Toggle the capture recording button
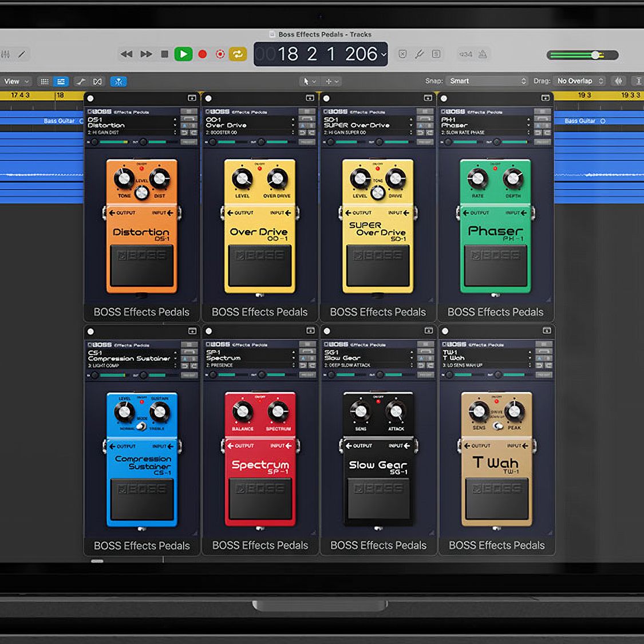The image size is (644, 644). click(220, 54)
